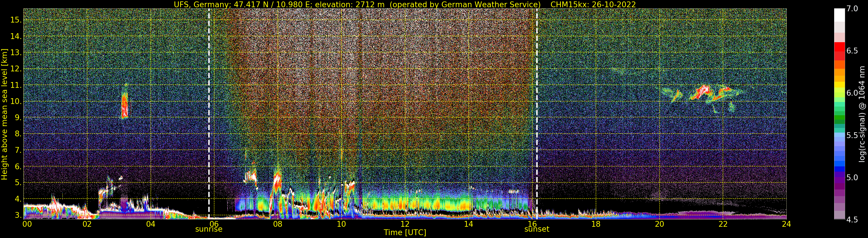868x238 pixels.
Task: Click the colorbar value '6.0'
Action: pyautogui.click(x=852, y=93)
